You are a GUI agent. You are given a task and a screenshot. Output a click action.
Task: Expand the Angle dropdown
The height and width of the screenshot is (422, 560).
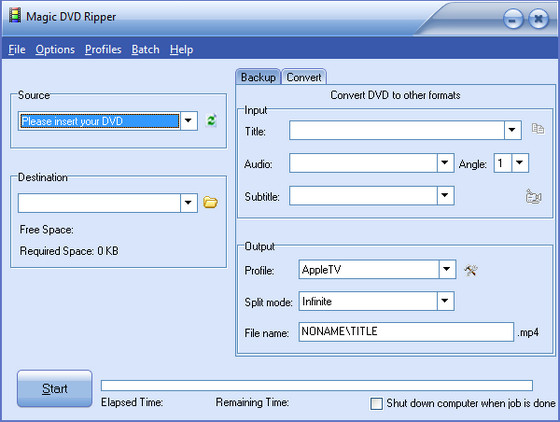(520, 163)
